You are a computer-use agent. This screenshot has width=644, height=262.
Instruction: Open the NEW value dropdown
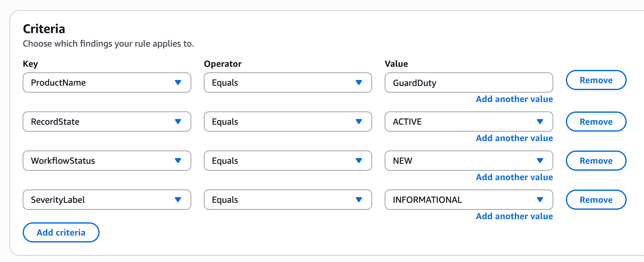(x=469, y=161)
